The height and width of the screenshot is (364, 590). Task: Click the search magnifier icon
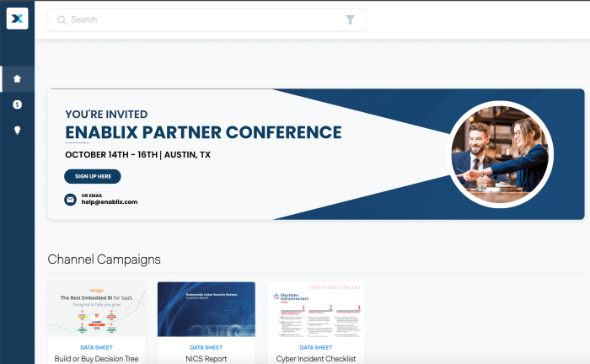click(x=62, y=19)
